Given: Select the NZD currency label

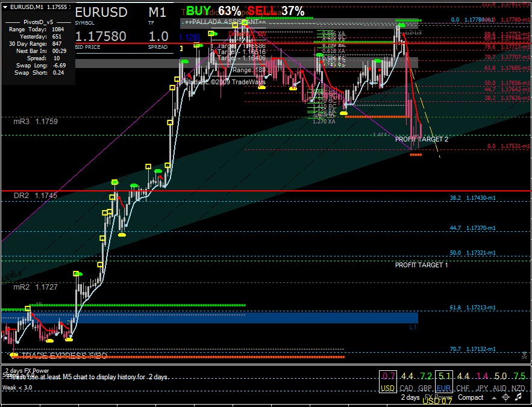Looking at the screenshot, I should pyautogui.click(x=519, y=388).
